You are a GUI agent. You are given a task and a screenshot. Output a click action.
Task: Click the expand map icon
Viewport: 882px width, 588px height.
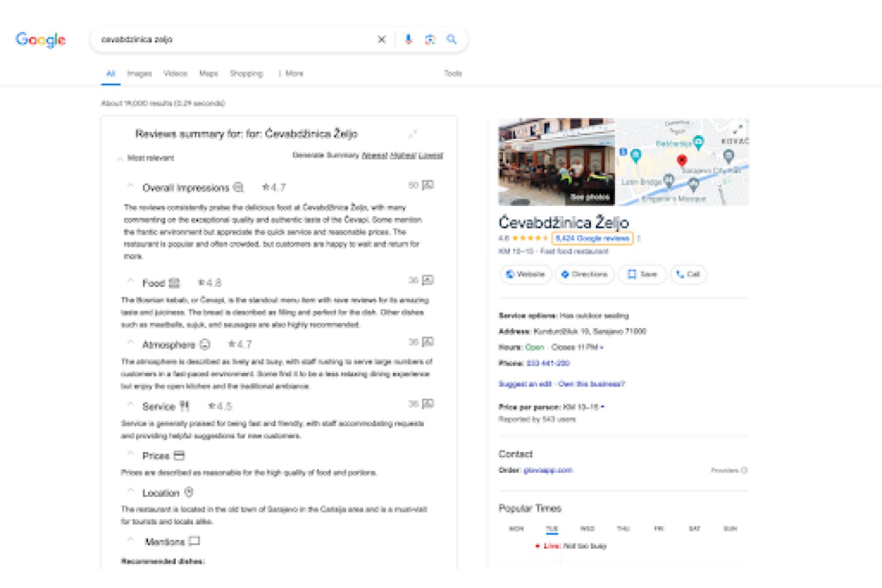pyautogui.click(x=737, y=129)
